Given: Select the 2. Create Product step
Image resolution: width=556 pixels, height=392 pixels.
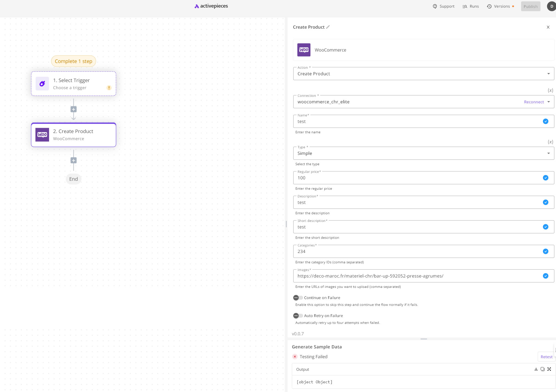Looking at the screenshot, I should pyautogui.click(x=74, y=135).
